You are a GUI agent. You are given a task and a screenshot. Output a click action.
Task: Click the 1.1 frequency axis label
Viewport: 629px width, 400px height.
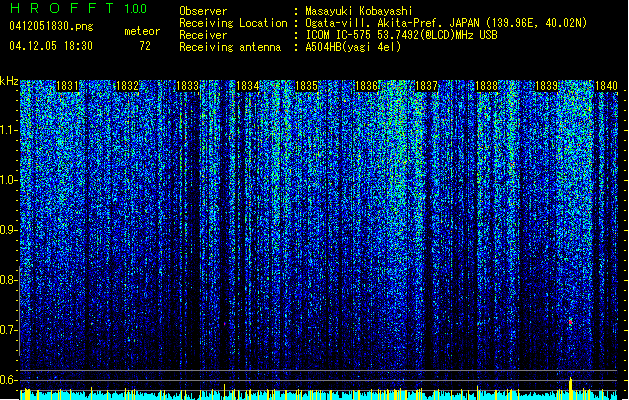[x=8, y=130]
